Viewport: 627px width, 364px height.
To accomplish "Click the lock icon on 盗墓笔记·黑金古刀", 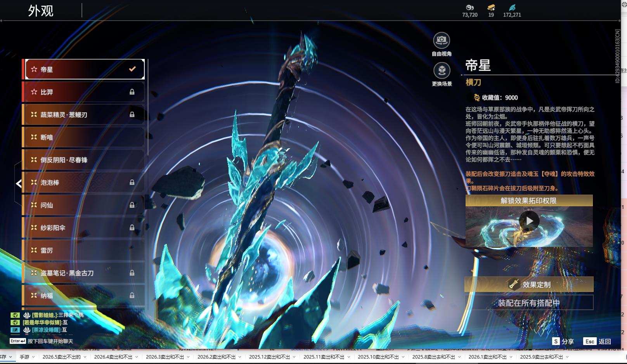I will pyautogui.click(x=132, y=273).
